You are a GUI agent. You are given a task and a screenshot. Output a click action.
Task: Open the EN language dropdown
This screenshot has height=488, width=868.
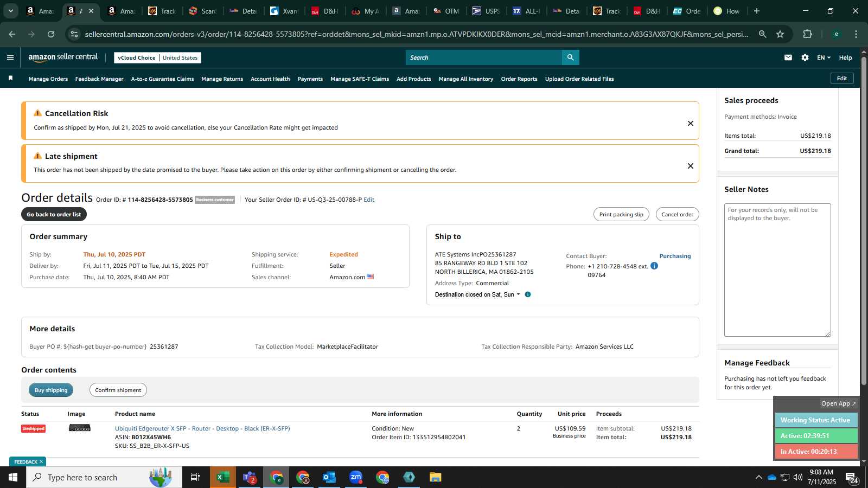(824, 57)
